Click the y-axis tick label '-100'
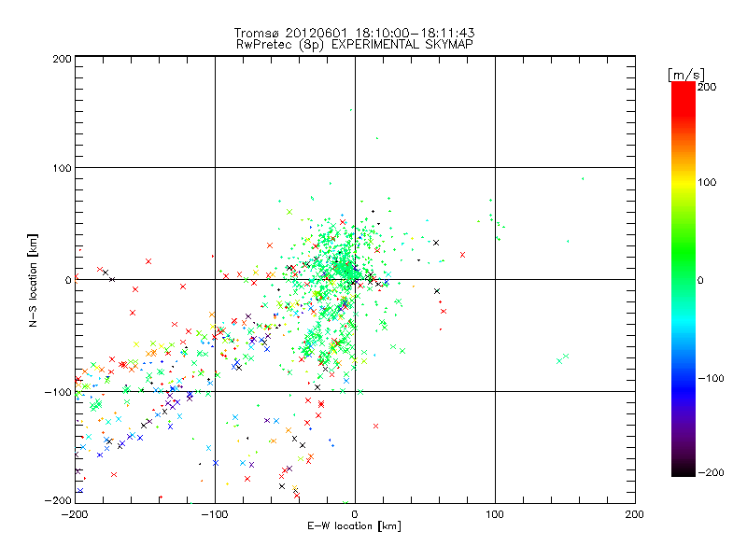Image resolution: width=747 pixels, height=560 pixels. coord(58,392)
